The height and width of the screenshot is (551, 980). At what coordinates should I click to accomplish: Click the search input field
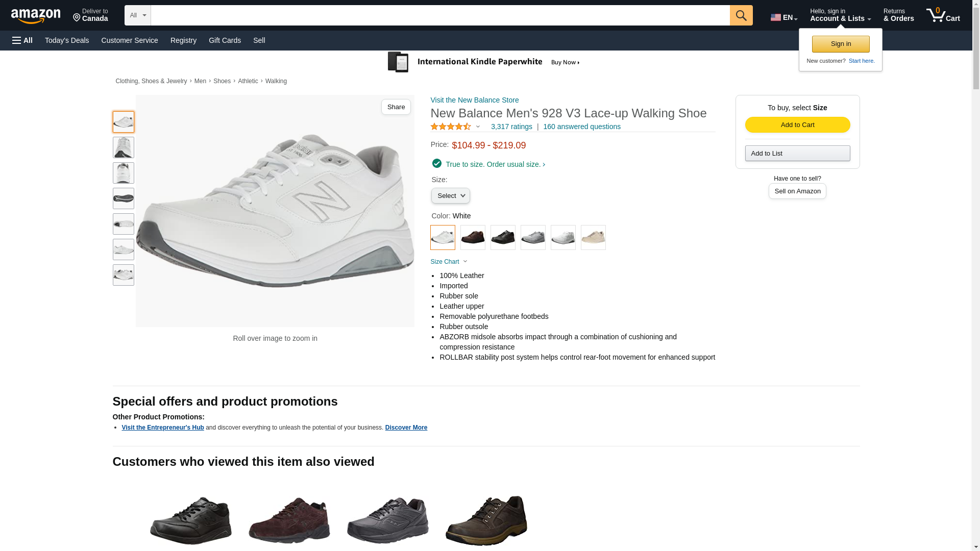[x=440, y=15]
